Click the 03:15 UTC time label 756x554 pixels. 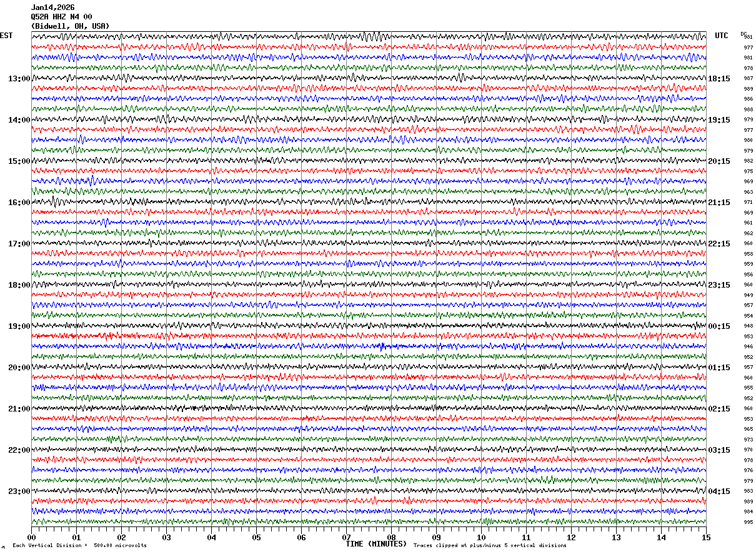(719, 450)
